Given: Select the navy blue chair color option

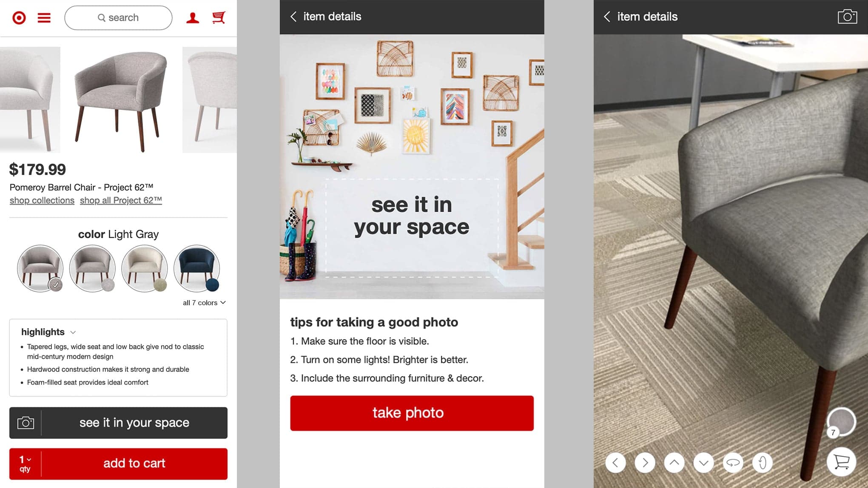Looking at the screenshot, I should (x=196, y=268).
